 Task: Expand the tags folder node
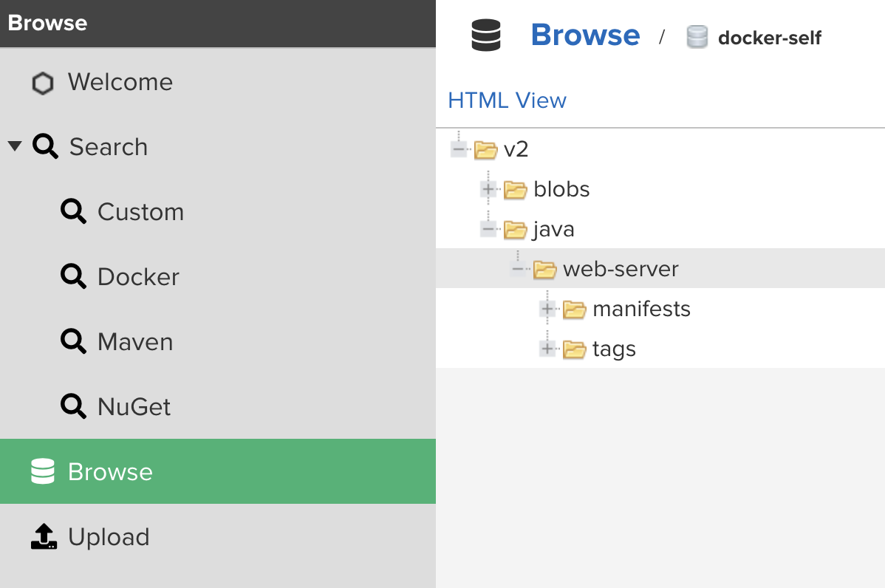[547, 349]
